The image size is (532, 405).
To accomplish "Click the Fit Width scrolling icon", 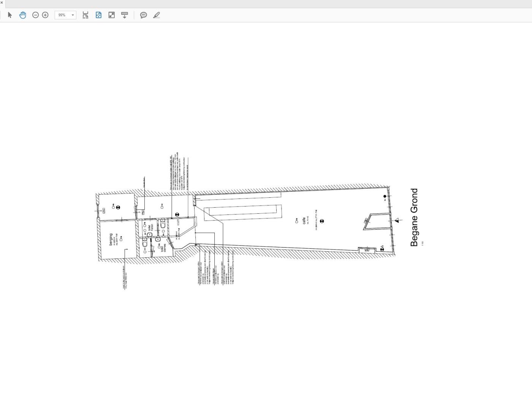I will point(85,15).
